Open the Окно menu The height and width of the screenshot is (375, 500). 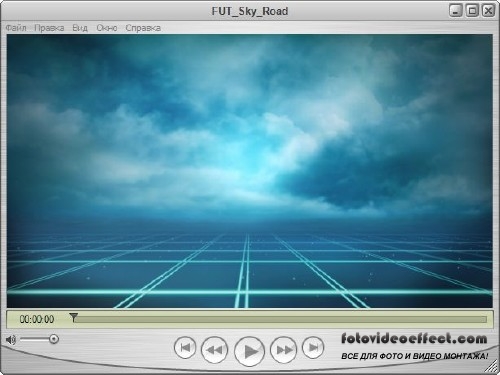tap(107, 28)
